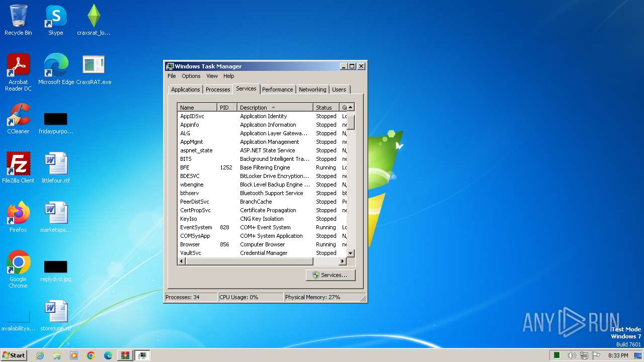Screen dimensions: 644x362
Task: Select storejune.rtf document icon
Action: (x=56, y=316)
